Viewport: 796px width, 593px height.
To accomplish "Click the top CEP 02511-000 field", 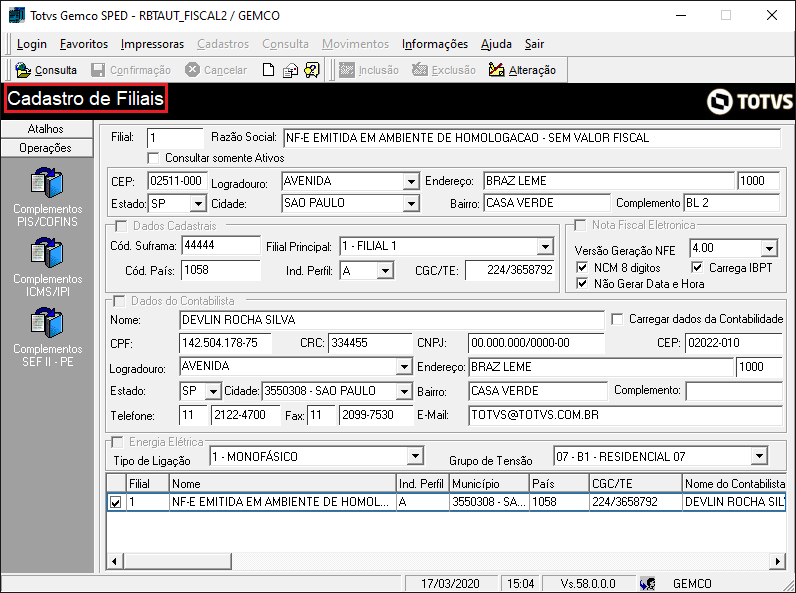I will pos(177,181).
